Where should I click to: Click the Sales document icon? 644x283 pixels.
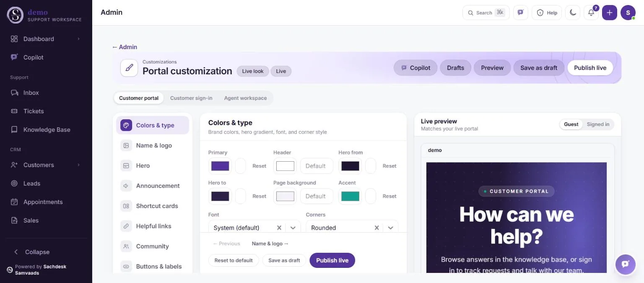14,220
